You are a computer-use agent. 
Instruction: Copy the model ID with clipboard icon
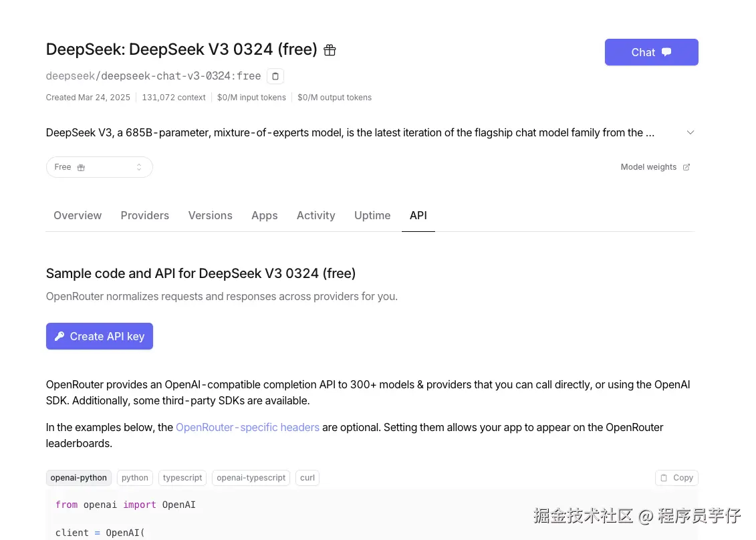point(275,76)
